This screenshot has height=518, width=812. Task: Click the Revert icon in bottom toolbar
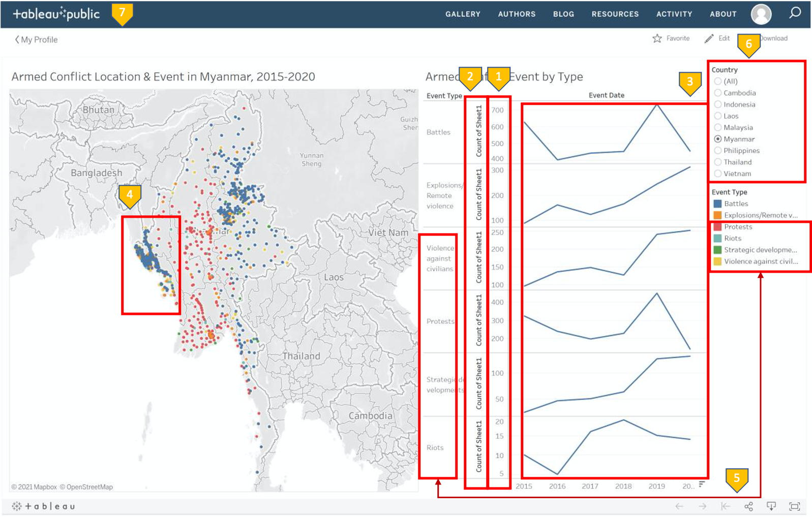(726, 506)
